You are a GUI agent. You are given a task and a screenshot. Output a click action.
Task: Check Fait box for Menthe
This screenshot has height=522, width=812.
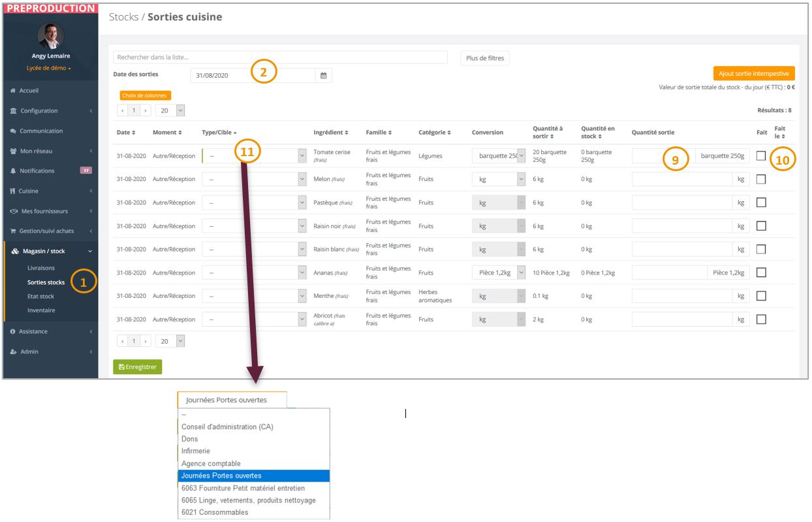click(761, 296)
